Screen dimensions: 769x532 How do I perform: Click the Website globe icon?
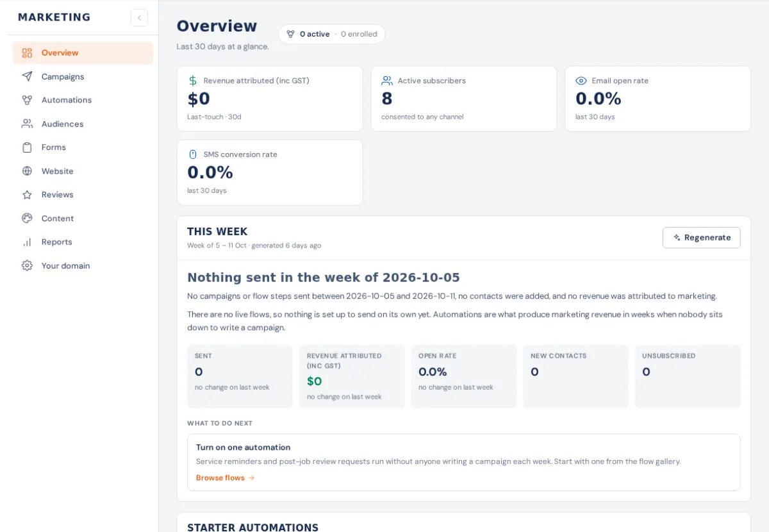tap(27, 171)
